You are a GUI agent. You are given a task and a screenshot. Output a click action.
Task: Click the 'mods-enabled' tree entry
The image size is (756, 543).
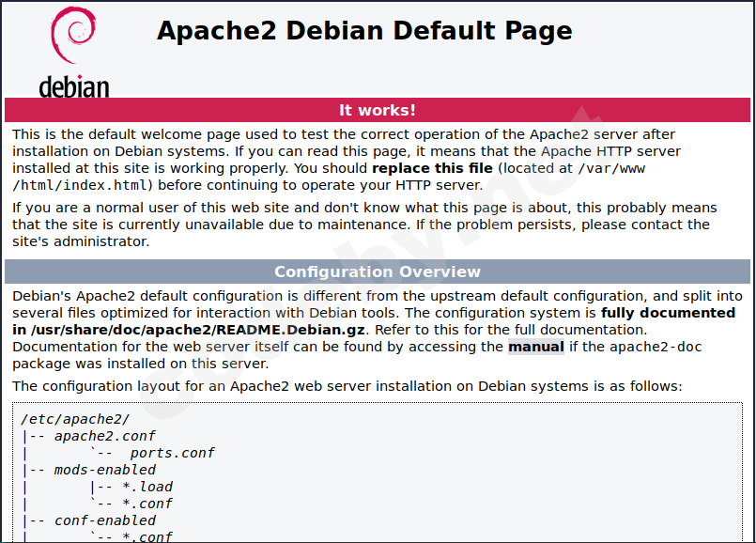(104, 470)
